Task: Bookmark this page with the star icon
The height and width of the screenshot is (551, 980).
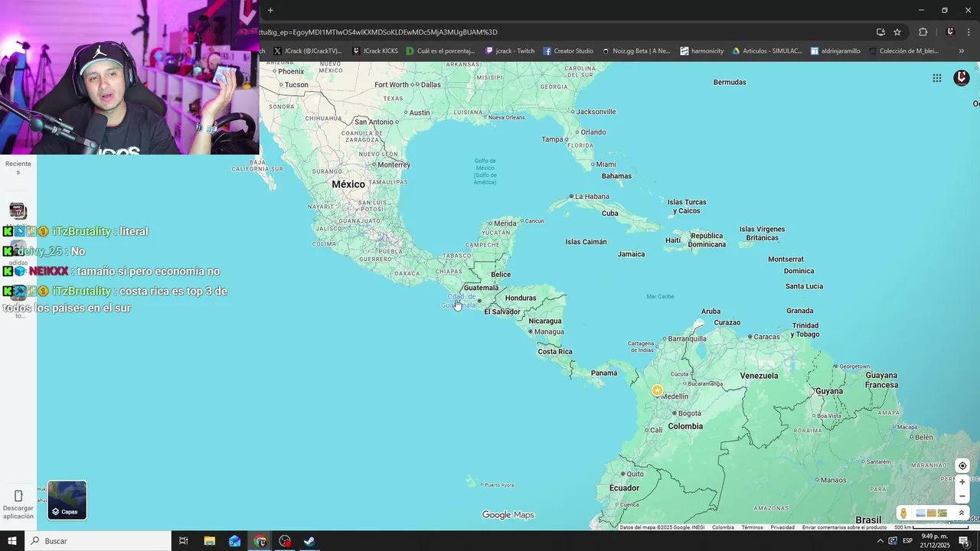Action: pos(897,32)
